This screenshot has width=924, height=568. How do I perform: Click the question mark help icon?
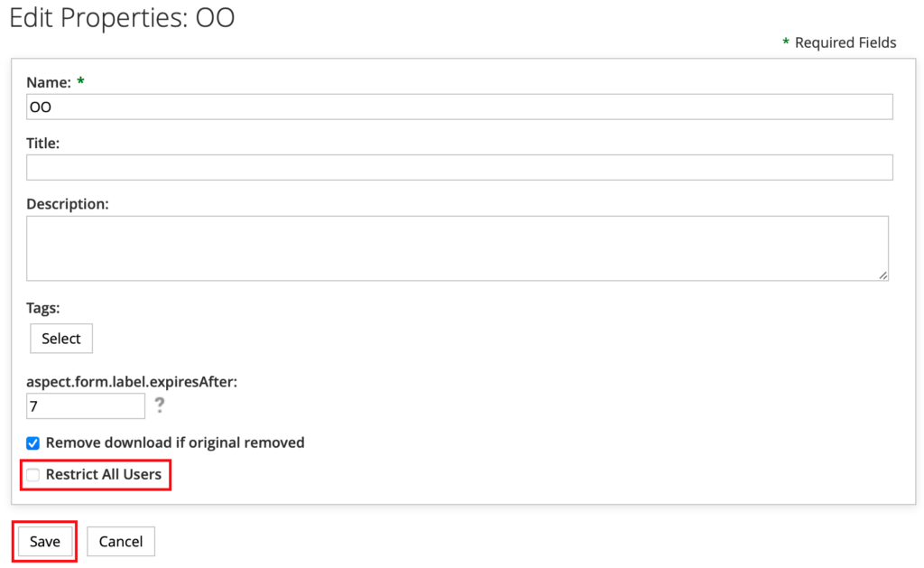click(160, 405)
